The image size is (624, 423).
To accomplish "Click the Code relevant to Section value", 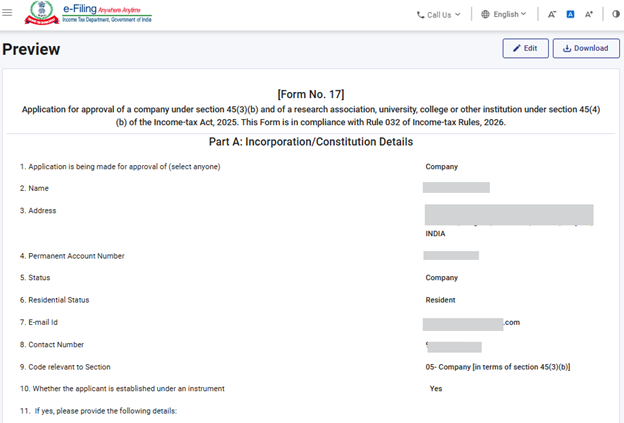I will pos(497,367).
